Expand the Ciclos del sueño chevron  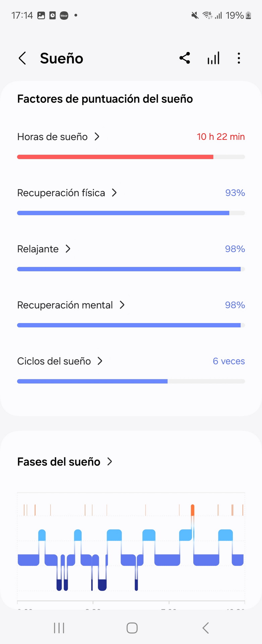click(x=100, y=361)
